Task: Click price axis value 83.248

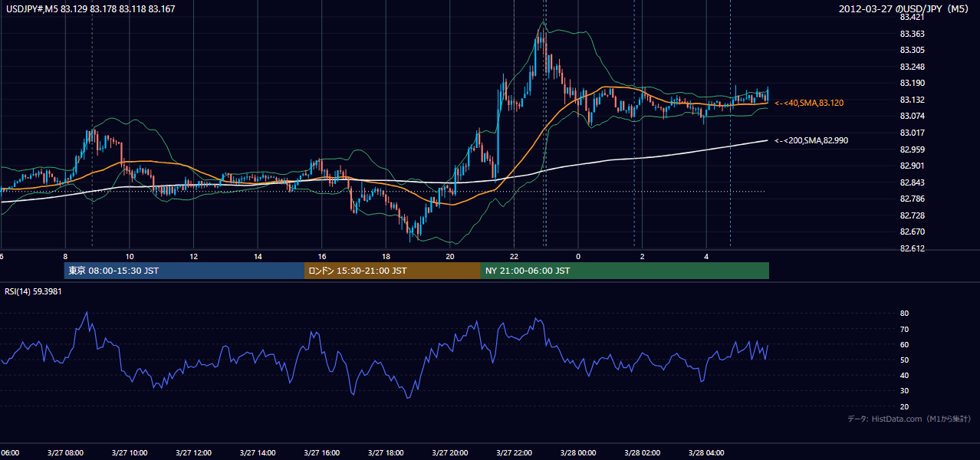Action: click(913, 67)
